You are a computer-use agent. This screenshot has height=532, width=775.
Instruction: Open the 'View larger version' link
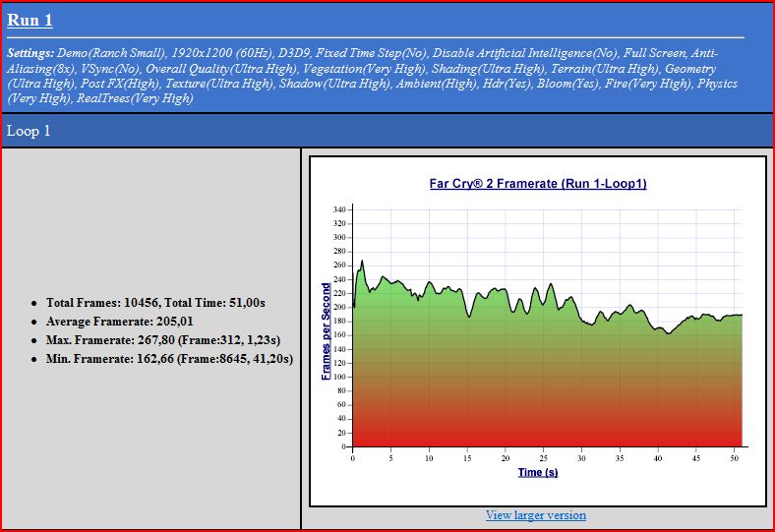536,515
